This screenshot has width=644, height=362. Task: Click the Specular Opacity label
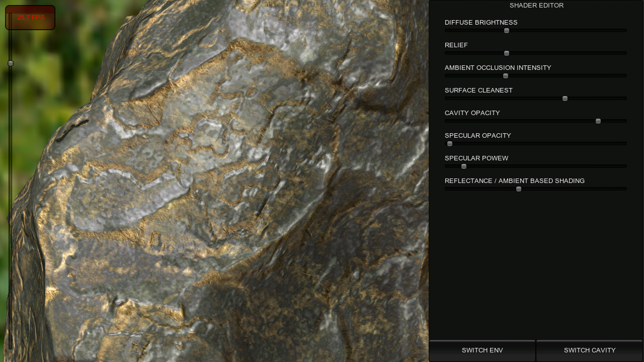coord(478,136)
